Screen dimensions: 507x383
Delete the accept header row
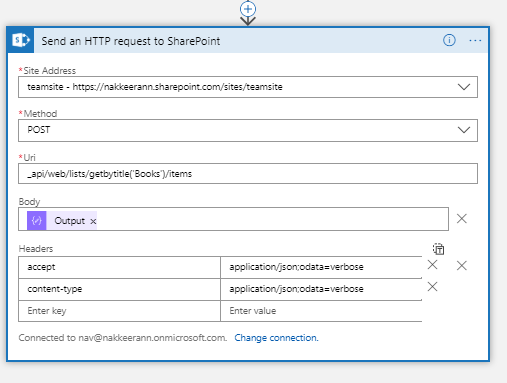(432, 265)
